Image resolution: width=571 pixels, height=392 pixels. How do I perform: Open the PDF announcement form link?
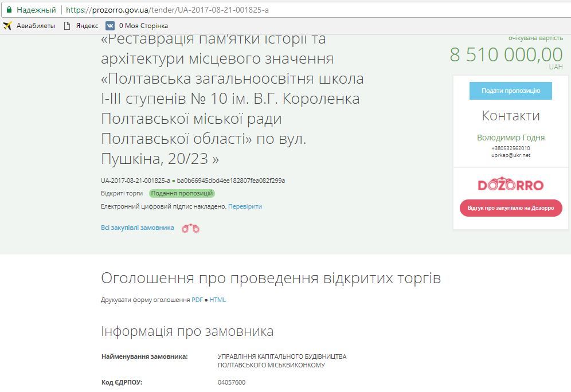(x=197, y=300)
